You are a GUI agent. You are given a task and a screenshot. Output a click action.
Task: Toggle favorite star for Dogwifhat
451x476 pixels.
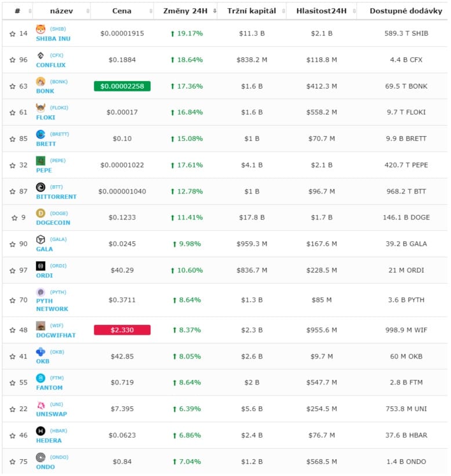[x=12, y=330]
